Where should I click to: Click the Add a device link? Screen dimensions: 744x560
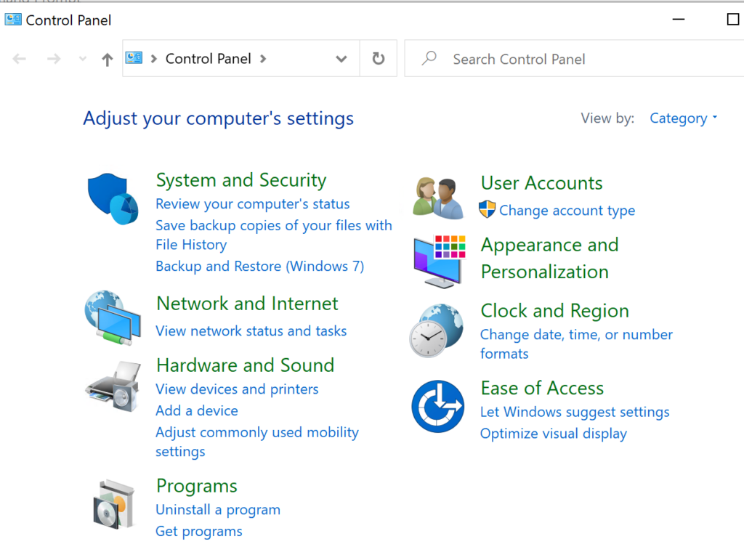197,410
